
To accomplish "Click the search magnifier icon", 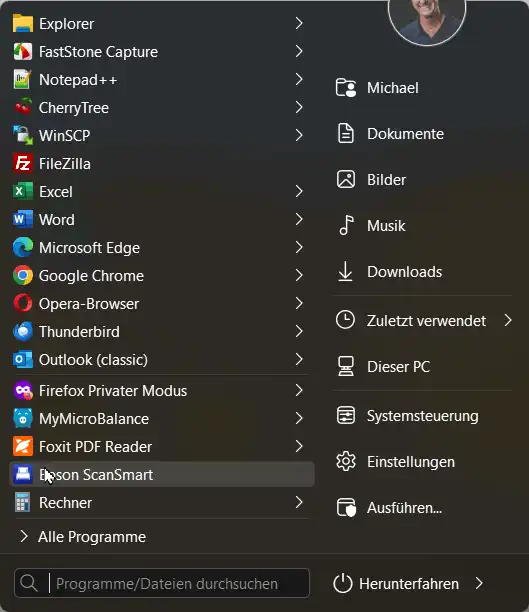I will pos(29,584).
